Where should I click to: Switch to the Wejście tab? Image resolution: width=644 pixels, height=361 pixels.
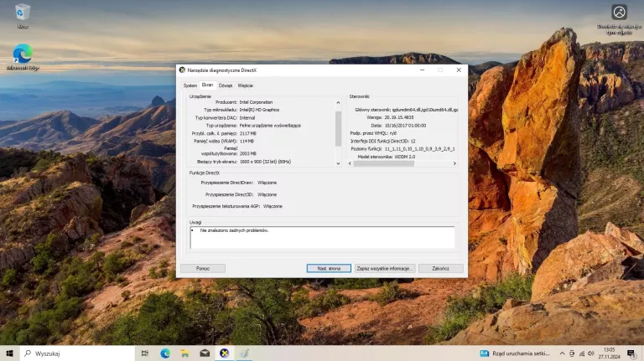coord(245,85)
